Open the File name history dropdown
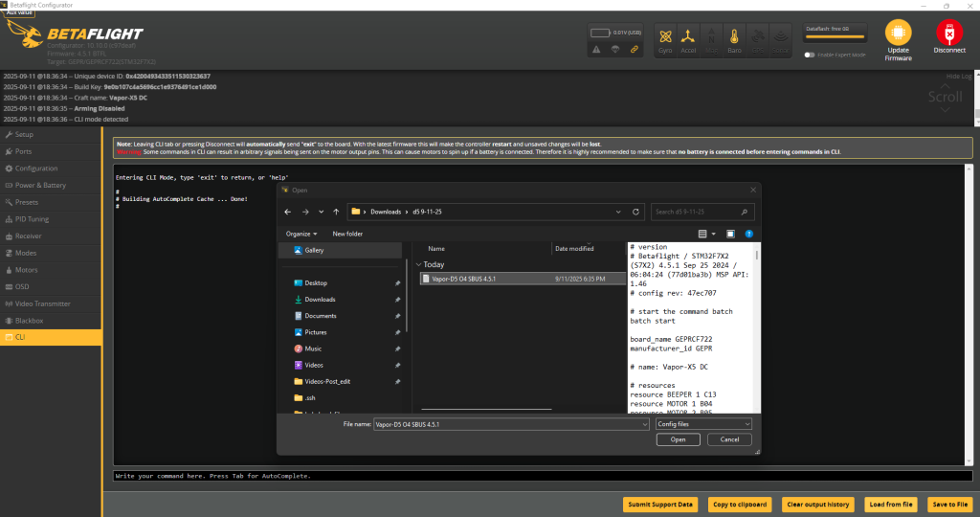Screen dimensions: 980x517 pos(644,424)
